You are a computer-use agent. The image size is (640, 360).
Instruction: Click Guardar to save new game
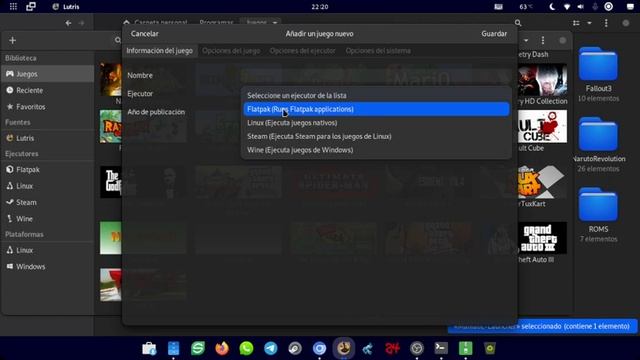pos(494,34)
